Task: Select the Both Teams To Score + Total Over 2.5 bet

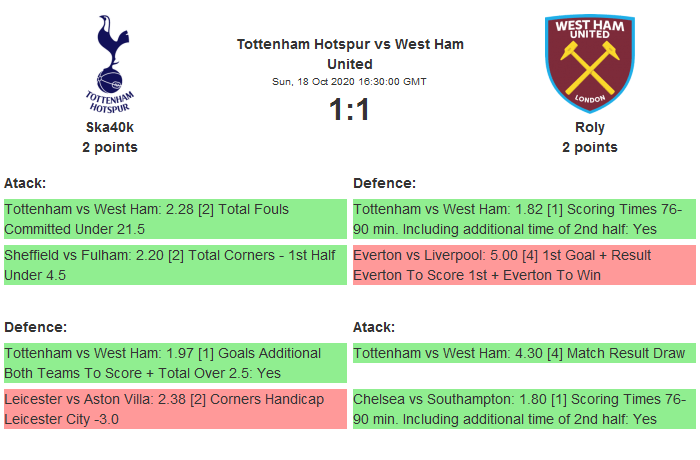Action: coord(174,363)
